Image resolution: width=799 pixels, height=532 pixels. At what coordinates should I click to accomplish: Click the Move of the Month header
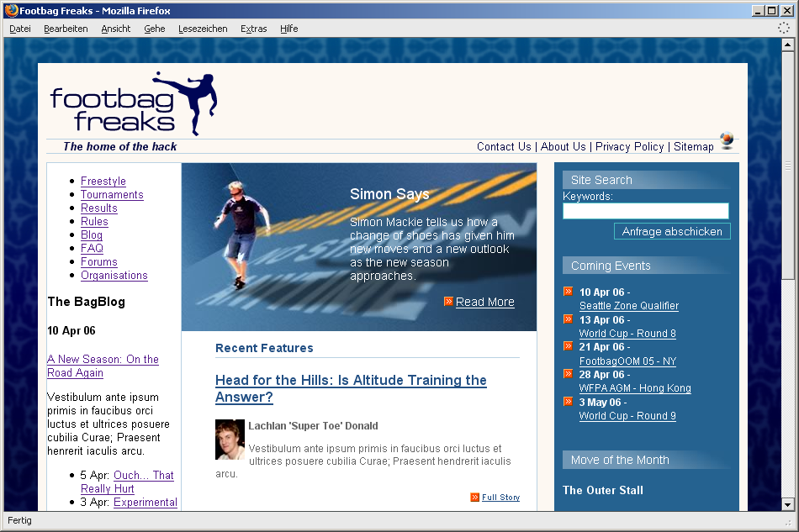coord(646,460)
